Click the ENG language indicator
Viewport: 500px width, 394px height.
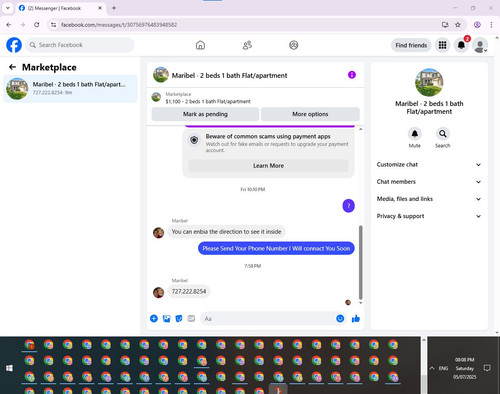coord(443,368)
